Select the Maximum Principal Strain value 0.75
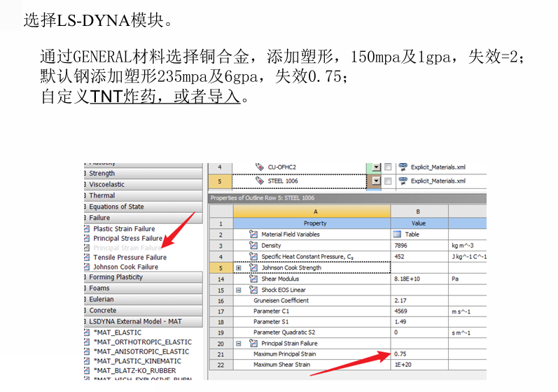The width and height of the screenshot is (558, 392). pyautogui.click(x=400, y=354)
